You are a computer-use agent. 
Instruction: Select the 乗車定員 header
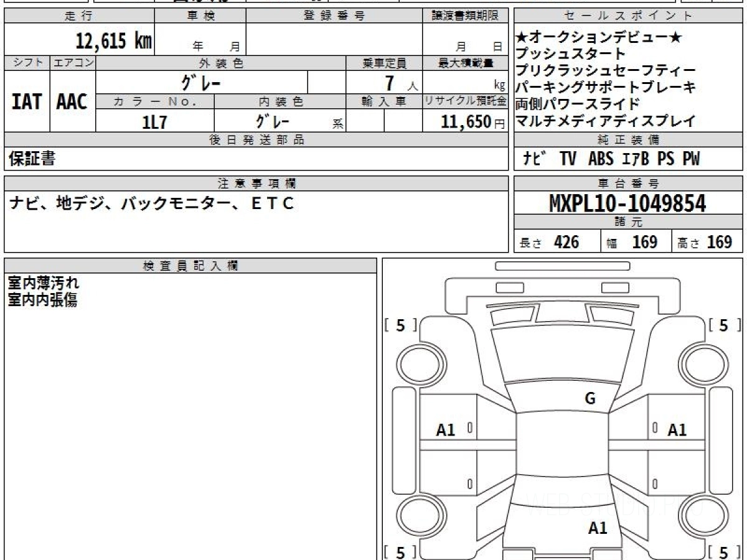[384, 63]
